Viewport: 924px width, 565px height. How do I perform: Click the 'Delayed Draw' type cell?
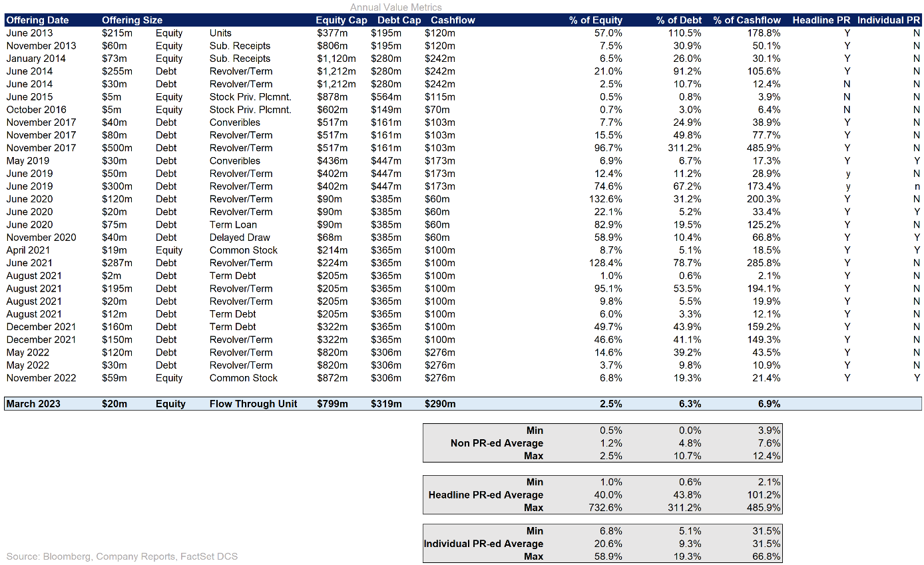(x=240, y=238)
